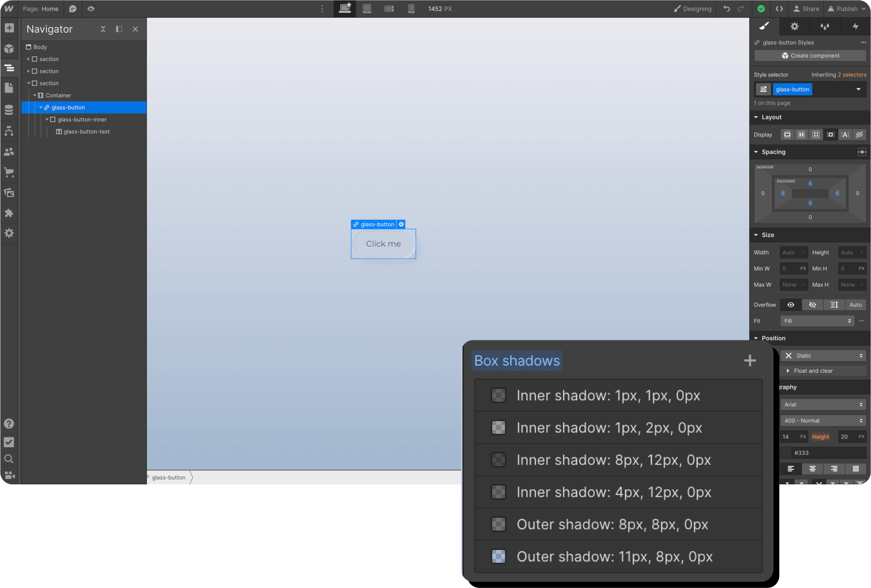This screenshot has width=871, height=588.
Task: Switch canvas to tablet breakpoint
Action: point(367,9)
